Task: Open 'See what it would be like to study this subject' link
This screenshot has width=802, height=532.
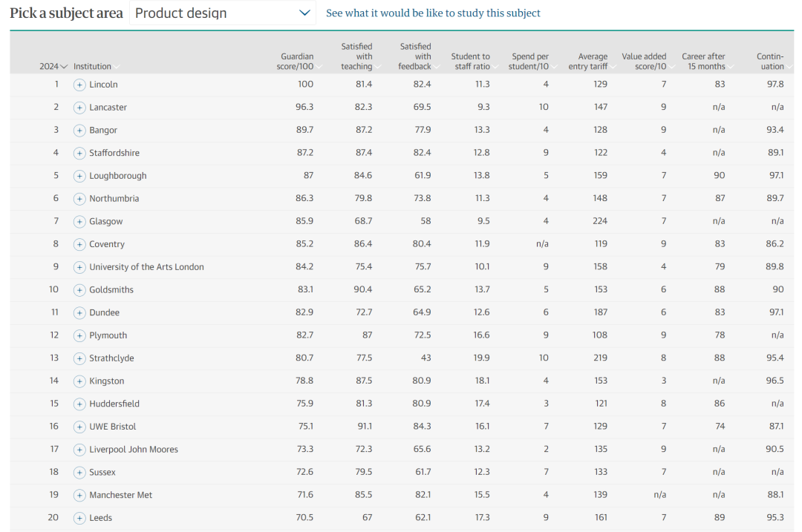Action: coord(433,13)
